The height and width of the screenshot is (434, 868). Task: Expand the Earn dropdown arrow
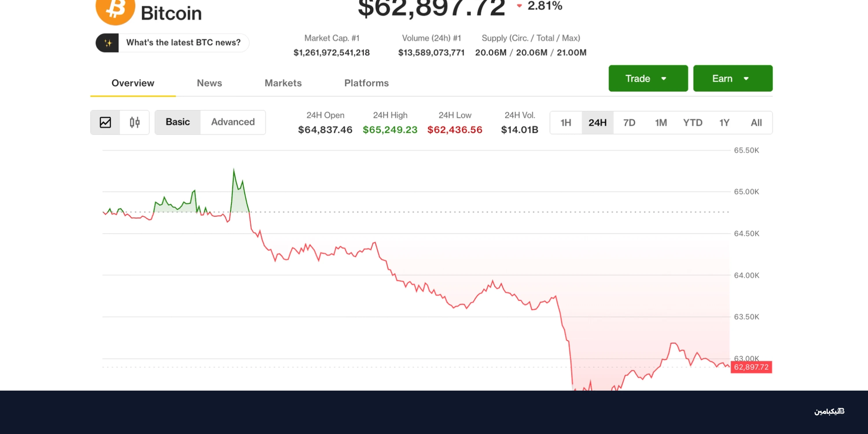[746, 78]
